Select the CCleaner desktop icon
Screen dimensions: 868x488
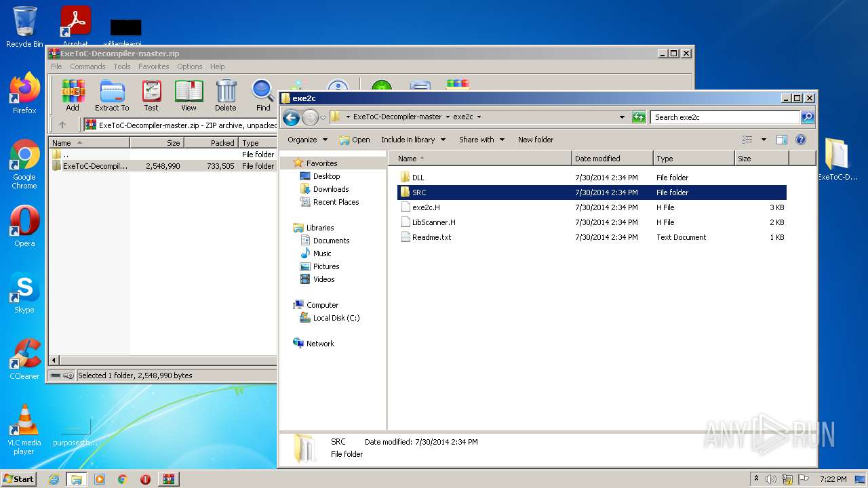pyautogui.click(x=24, y=359)
